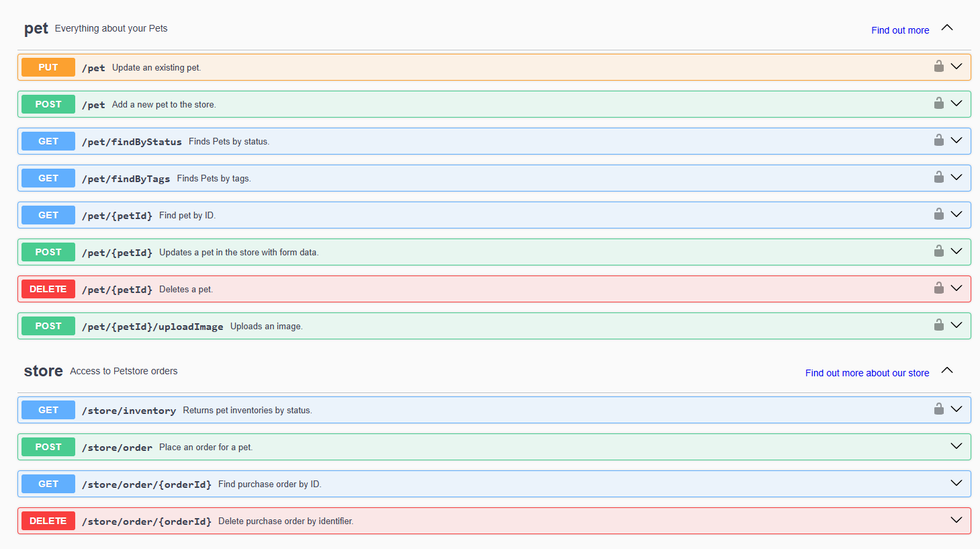Open the padlock on DELETE /pet/{petId}
The width and height of the screenshot is (980, 549).
tap(938, 288)
